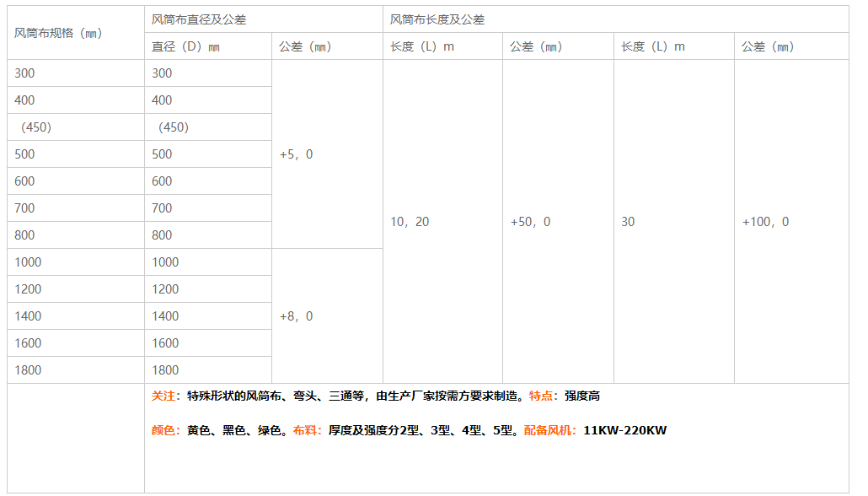
Task: Click the +8，0 tolerance cell
Action: [x=296, y=316]
